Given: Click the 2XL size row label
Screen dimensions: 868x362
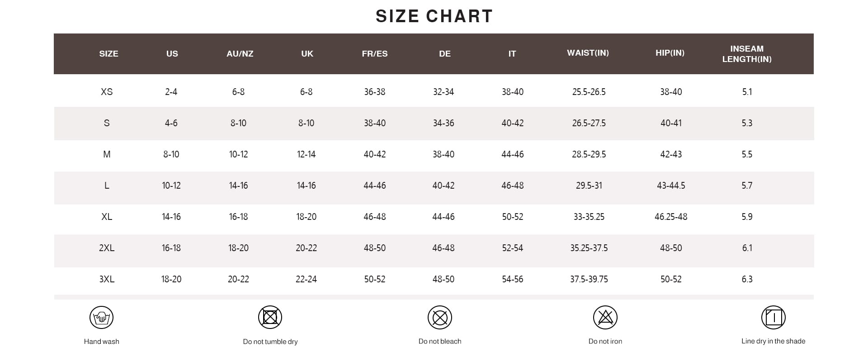Looking at the screenshot, I should coord(107,248).
